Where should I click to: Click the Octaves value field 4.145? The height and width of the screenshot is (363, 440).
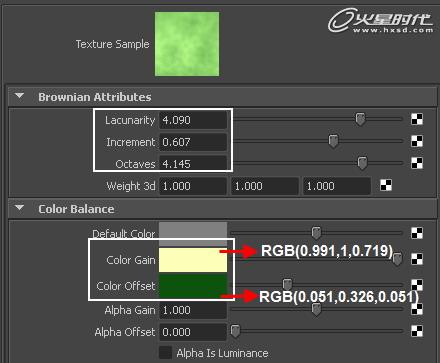pyautogui.click(x=193, y=164)
